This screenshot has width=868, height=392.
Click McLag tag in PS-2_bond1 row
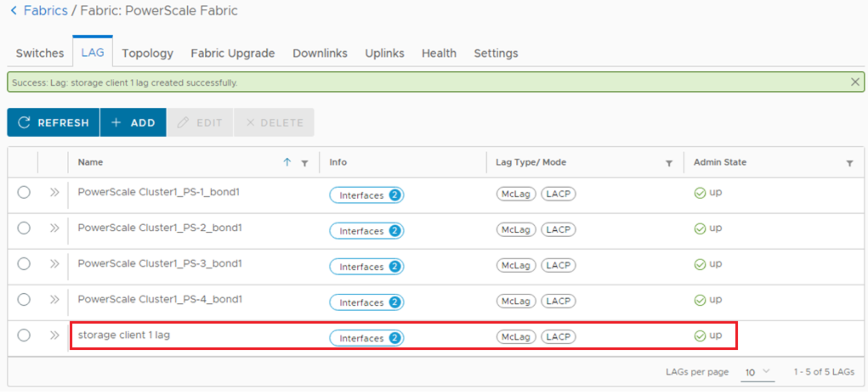516,230
